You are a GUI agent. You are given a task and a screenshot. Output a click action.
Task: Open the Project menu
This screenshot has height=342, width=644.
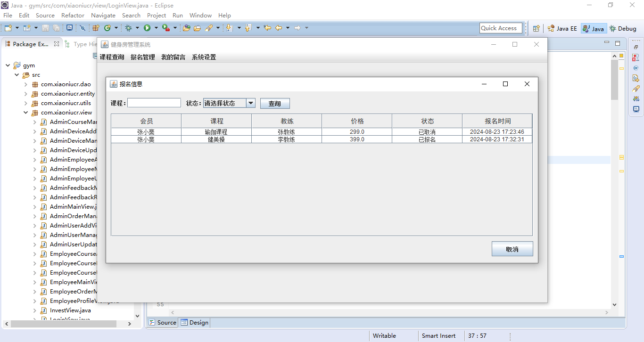tap(157, 15)
